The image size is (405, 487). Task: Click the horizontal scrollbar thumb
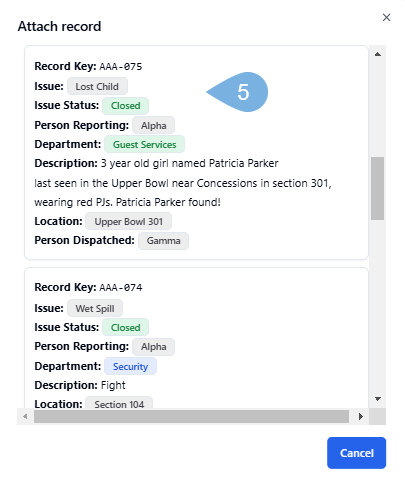(x=191, y=416)
